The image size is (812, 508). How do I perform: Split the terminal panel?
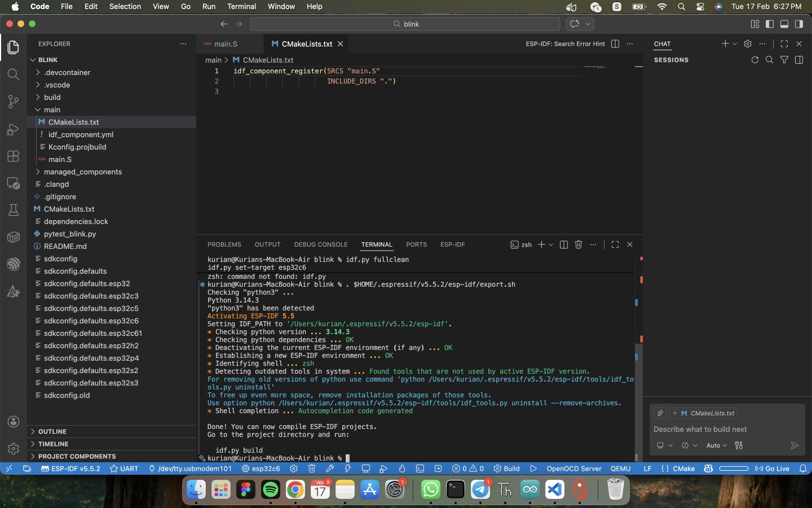[563, 244]
